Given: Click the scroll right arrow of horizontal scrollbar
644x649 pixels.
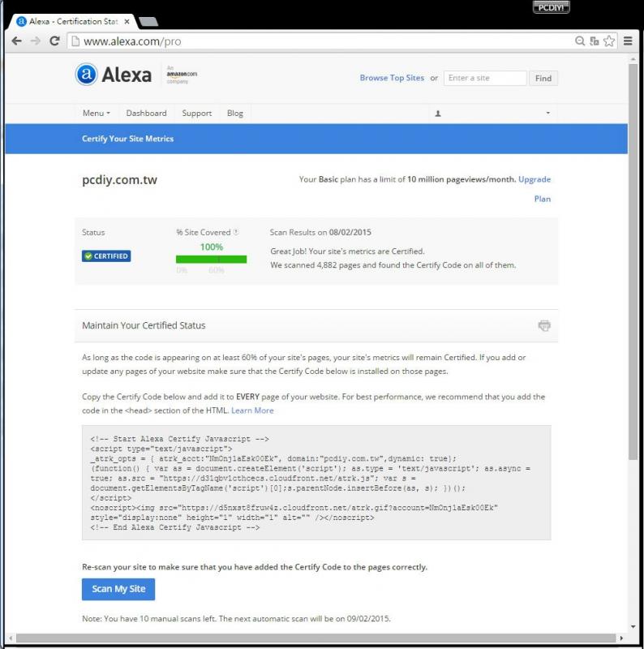Looking at the screenshot, I should coord(621,638).
